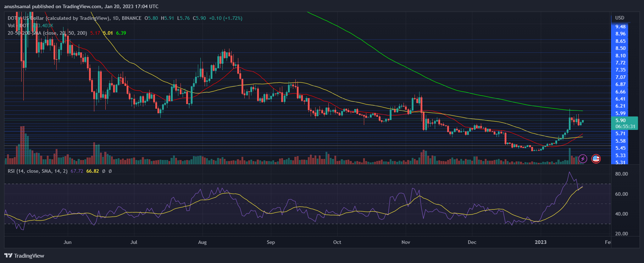The height and width of the screenshot is (263, 644).
Task: Click the 6.87 price level label
Action: click(x=621, y=84)
